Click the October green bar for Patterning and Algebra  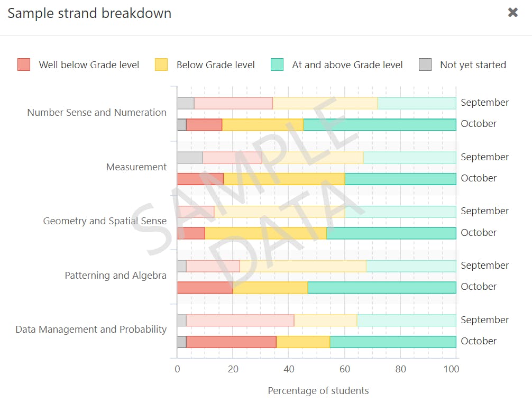381,287
